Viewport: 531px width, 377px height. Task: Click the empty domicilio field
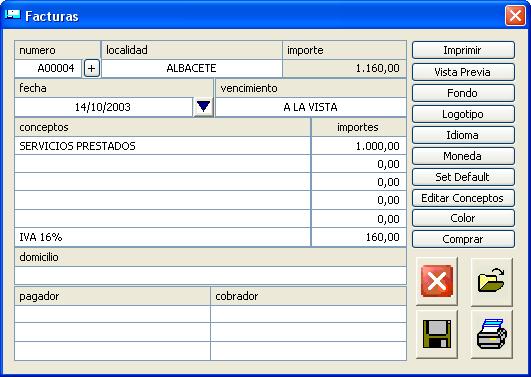pos(210,275)
